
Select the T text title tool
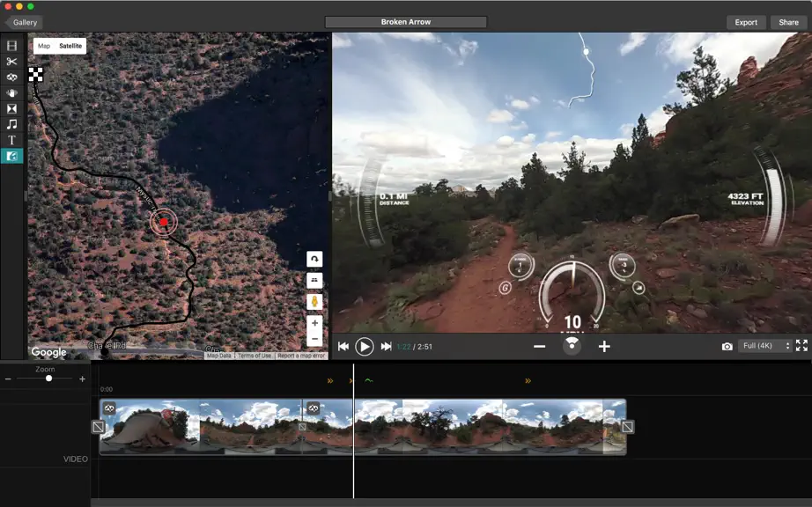point(11,140)
